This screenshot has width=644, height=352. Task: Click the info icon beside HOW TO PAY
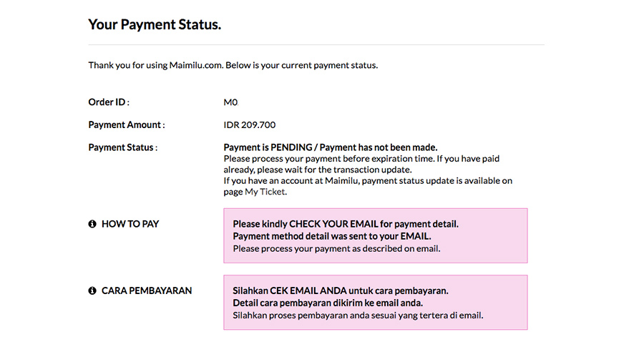point(92,224)
